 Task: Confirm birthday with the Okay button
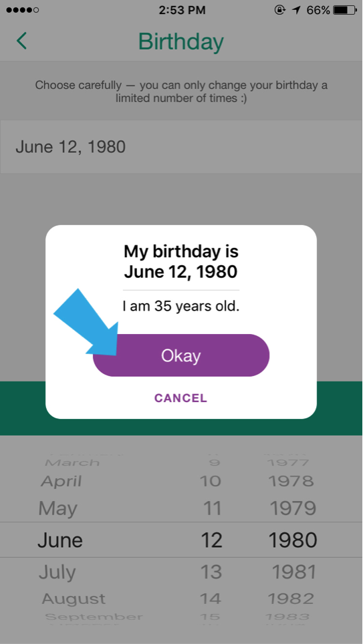(181, 355)
